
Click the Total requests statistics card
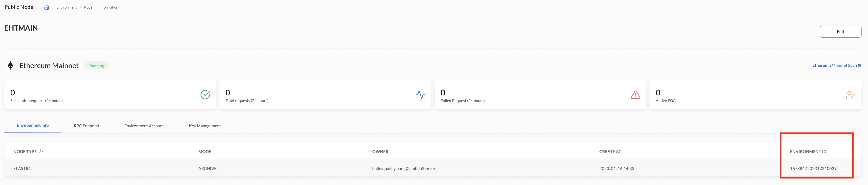pyautogui.click(x=325, y=95)
